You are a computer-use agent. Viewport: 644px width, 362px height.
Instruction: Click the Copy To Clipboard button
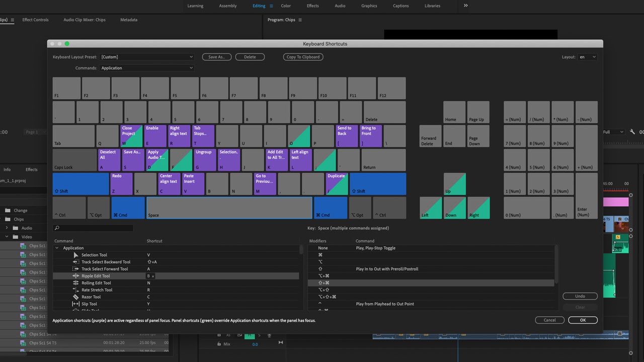pyautogui.click(x=303, y=57)
